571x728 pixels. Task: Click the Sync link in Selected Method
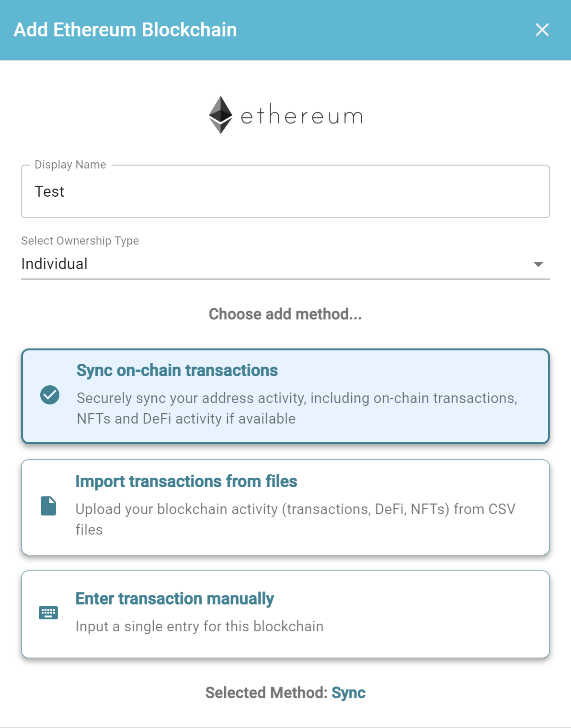(x=348, y=693)
